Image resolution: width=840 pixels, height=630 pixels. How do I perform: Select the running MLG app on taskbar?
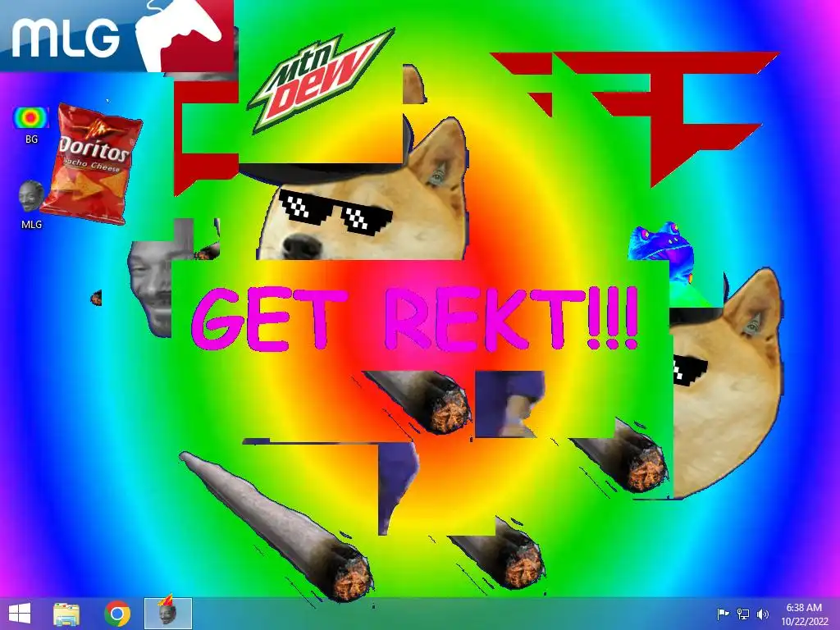[167, 614]
